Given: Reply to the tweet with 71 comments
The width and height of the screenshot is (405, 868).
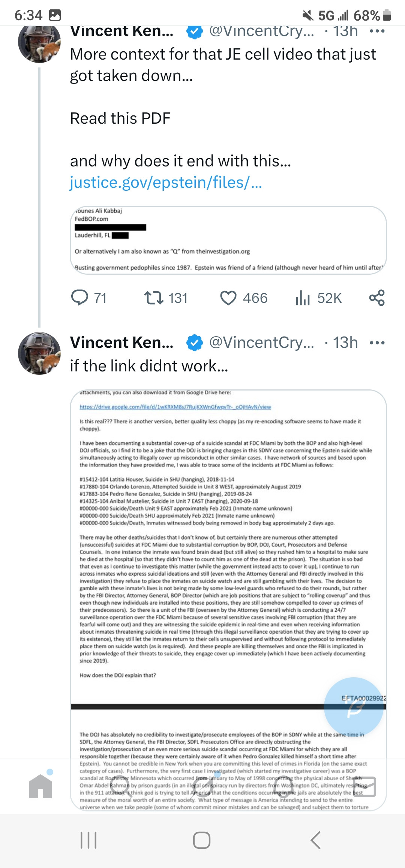Looking at the screenshot, I should click(x=79, y=298).
